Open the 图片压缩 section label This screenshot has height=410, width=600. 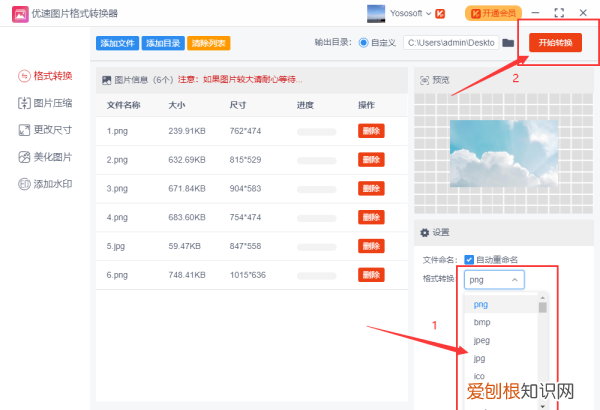53,103
